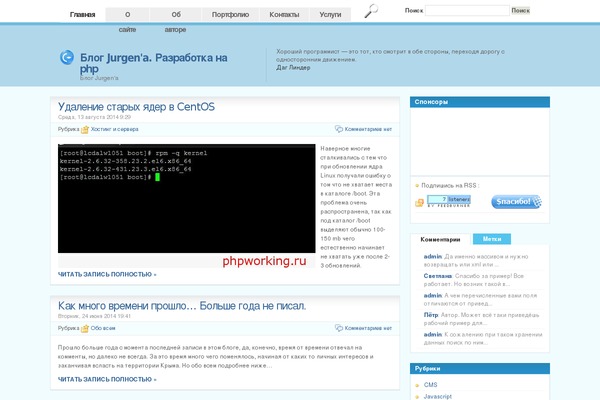Open post Удаление старых ядер в CentOS
The height and width of the screenshot is (400, 600).
click(136, 107)
